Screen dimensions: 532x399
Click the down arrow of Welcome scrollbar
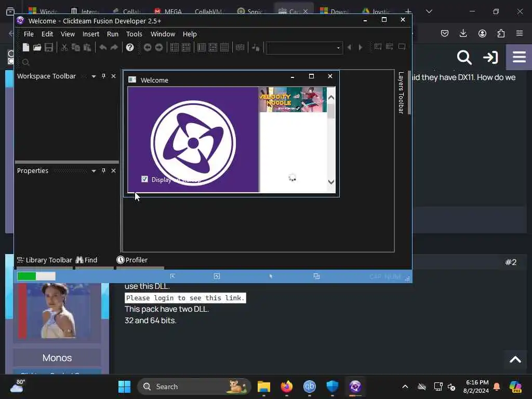click(x=331, y=182)
